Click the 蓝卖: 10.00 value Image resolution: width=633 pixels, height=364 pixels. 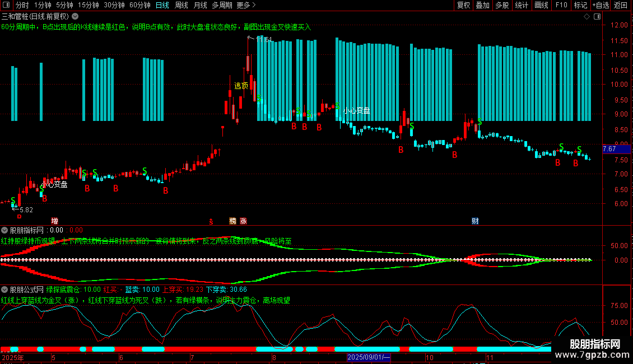pyautogui.click(x=142, y=290)
